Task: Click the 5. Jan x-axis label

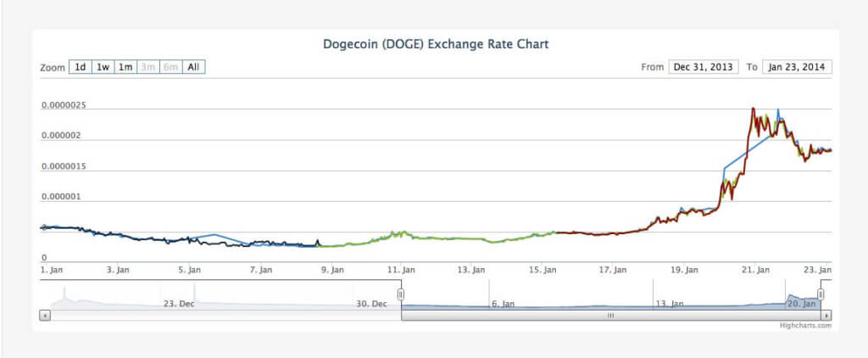Action: pos(189,270)
